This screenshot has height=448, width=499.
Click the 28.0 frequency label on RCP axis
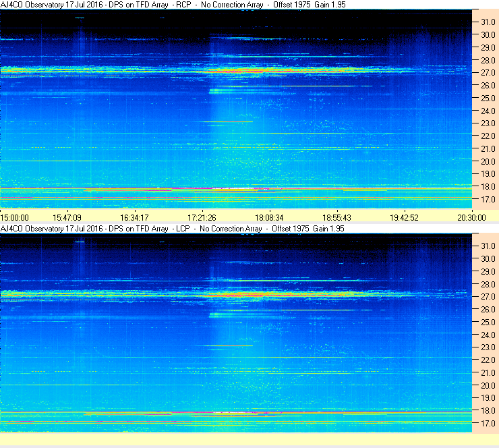click(488, 60)
